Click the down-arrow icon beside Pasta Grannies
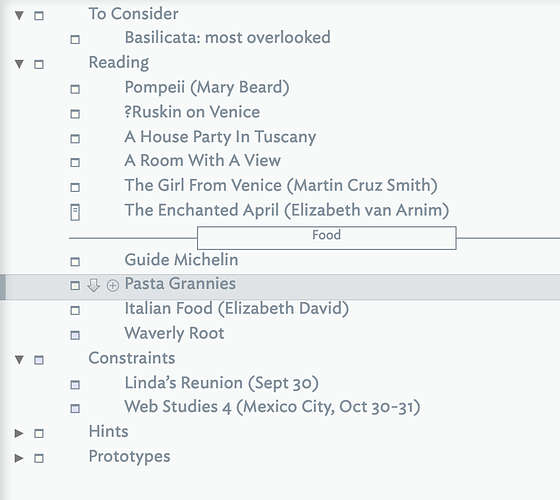The width and height of the screenshot is (560, 500). click(94, 285)
